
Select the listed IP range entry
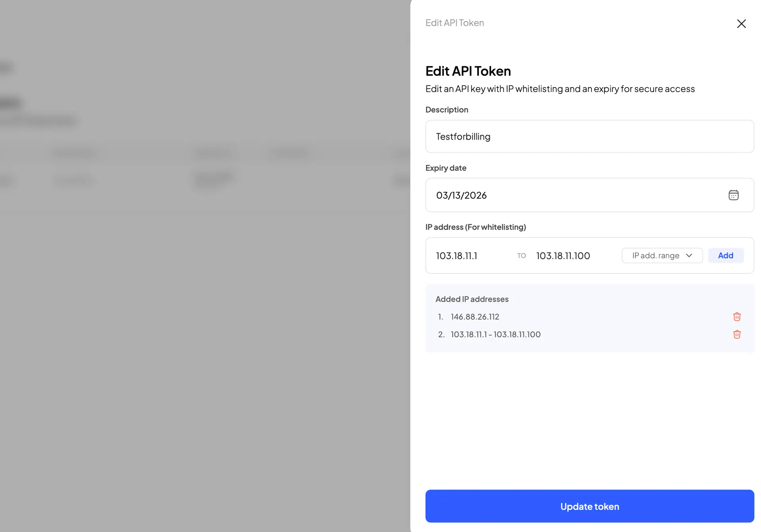(x=495, y=334)
